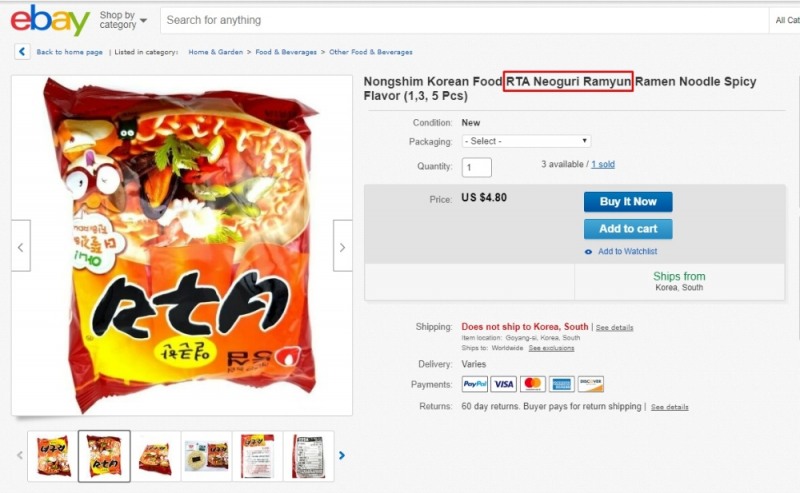The width and height of the screenshot is (800, 493).
Task: Click the eBay logo
Action: 49,19
